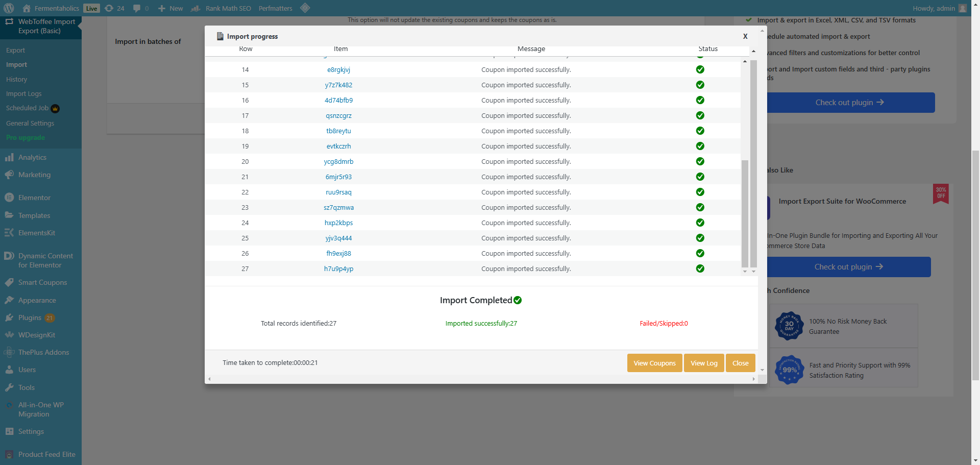Open Templates folder icon

pos(9,215)
